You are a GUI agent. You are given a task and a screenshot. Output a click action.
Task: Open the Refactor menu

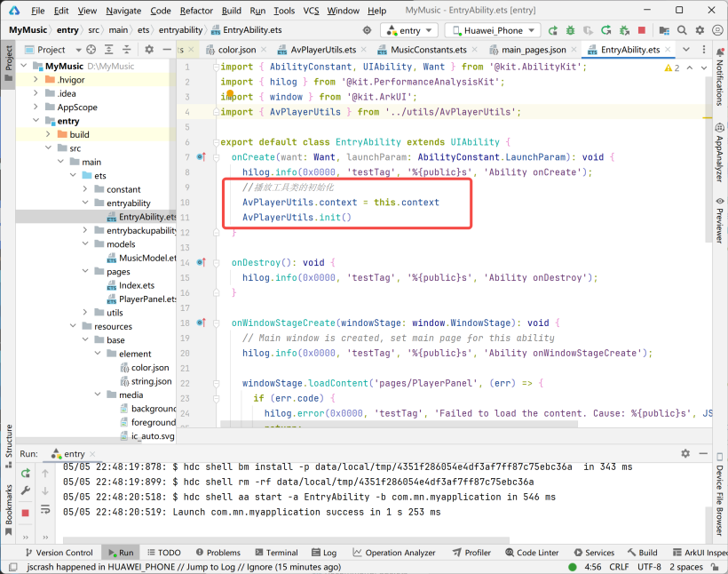click(x=196, y=11)
